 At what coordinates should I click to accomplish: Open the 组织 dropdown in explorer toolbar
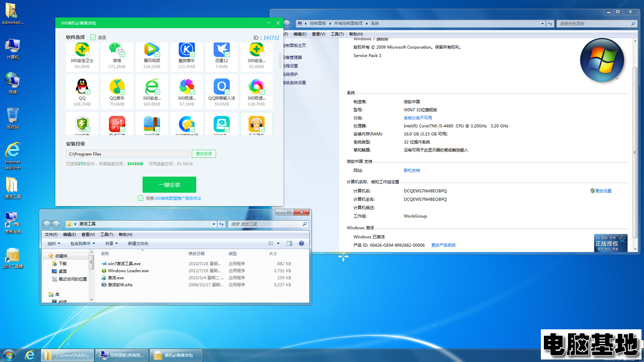(54, 243)
